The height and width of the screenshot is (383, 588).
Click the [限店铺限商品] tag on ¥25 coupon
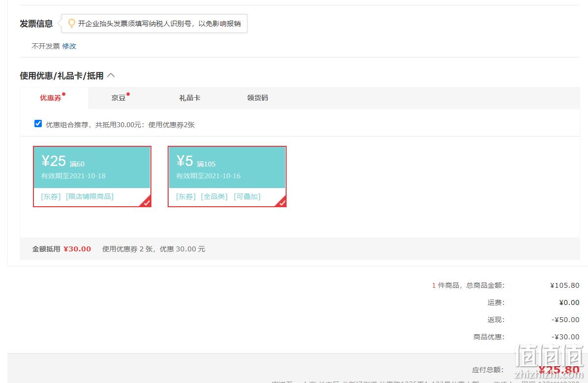coord(89,196)
